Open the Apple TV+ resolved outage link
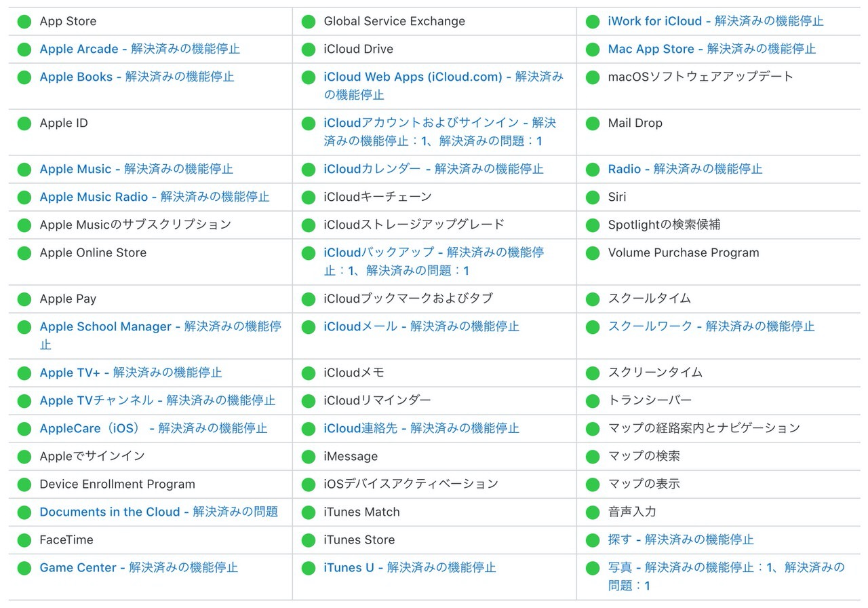Viewport: 868px width, 608px height. [131, 373]
